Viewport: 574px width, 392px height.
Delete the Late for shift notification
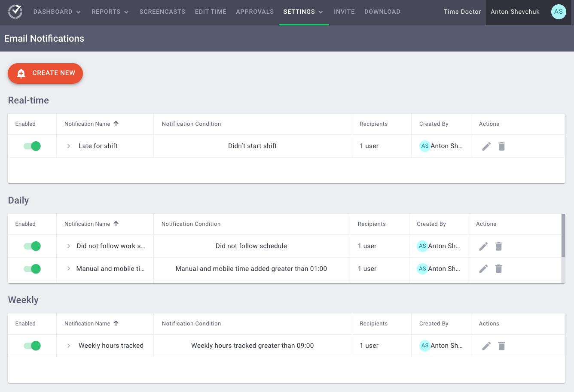(501, 146)
